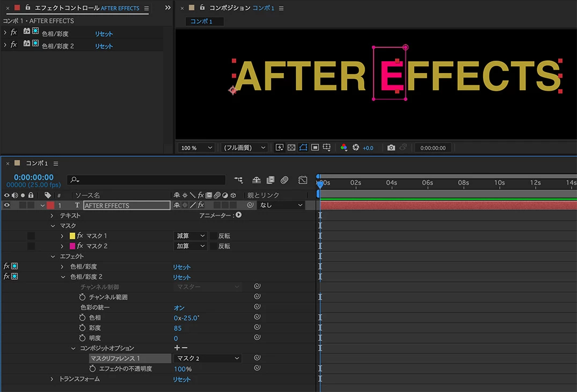The height and width of the screenshot is (392, 577).
Task: Click stopwatch for 明度 property
Action: (x=83, y=338)
